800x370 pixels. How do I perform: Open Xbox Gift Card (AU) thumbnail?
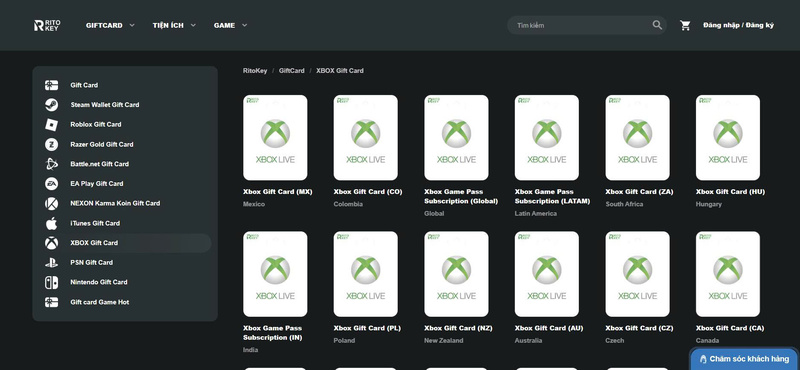(x=546, y=274)
